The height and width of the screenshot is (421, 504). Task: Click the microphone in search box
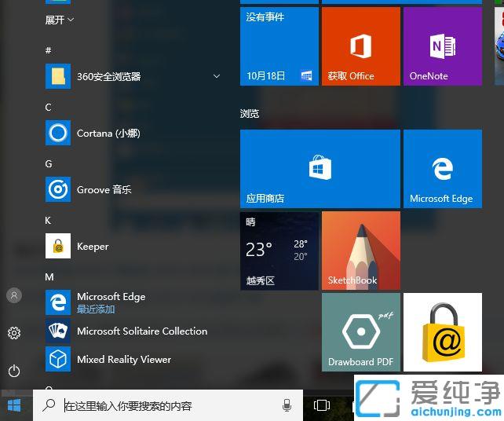287,405
